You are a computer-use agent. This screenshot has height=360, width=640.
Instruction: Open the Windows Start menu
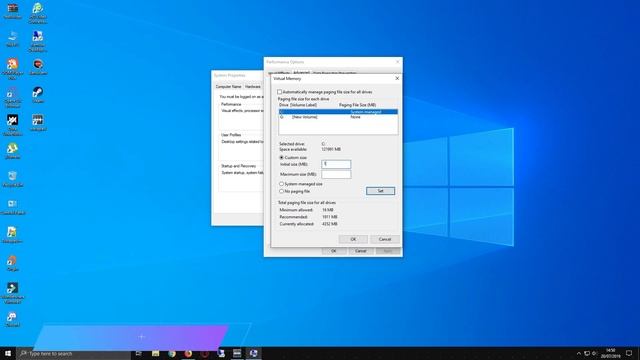[8, 353]
